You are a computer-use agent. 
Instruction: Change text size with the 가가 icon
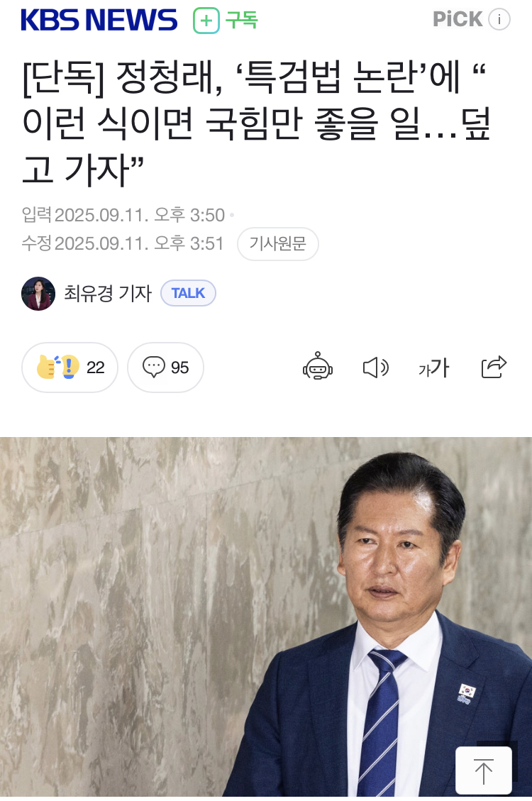(434, 368)
